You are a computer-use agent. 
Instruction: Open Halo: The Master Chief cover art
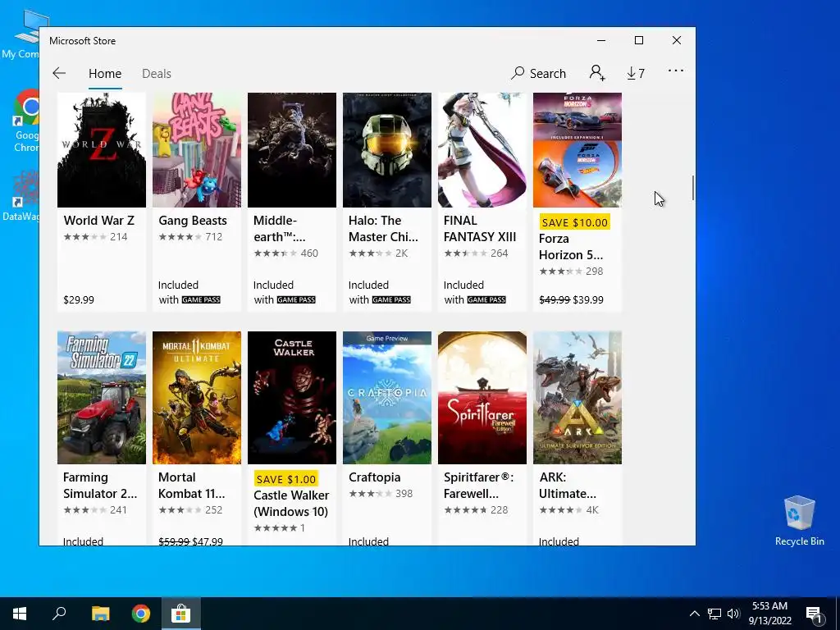coord(387,150)
